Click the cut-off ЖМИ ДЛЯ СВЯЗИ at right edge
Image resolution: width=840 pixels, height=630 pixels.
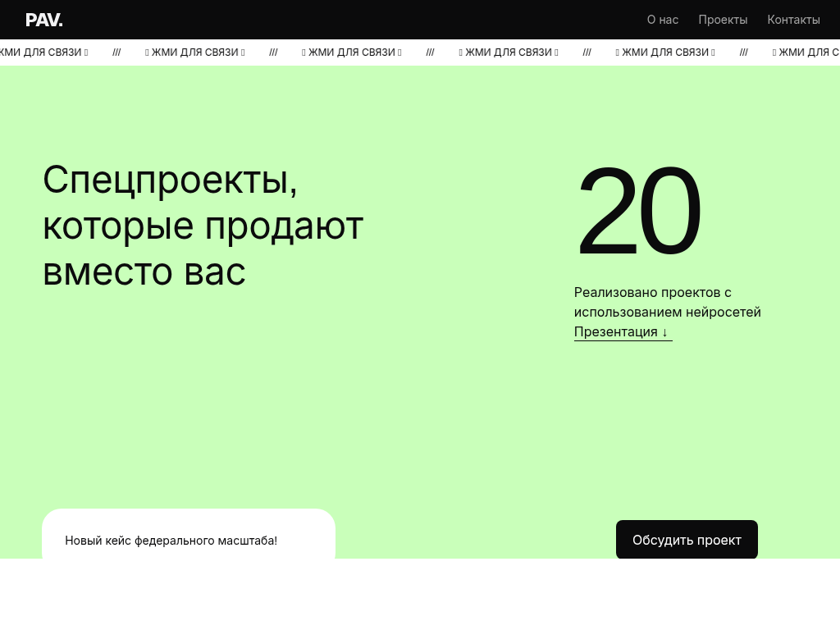tap(808, 52)
